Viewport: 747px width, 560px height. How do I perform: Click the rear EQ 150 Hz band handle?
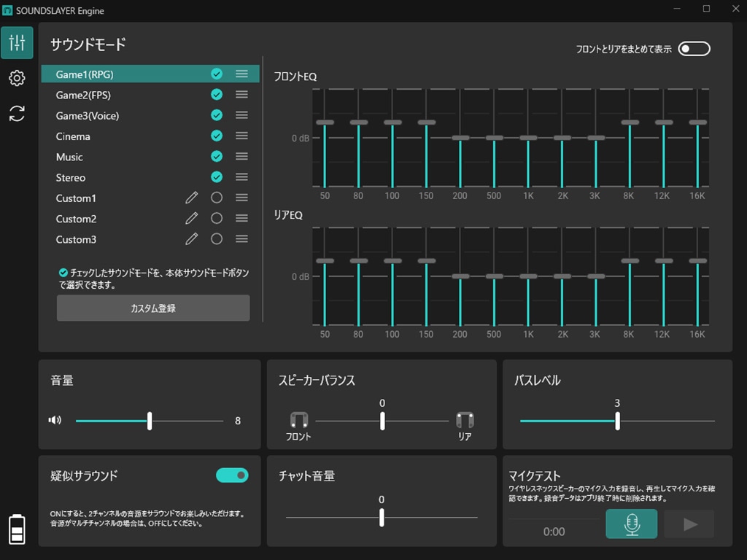[426, 261]
